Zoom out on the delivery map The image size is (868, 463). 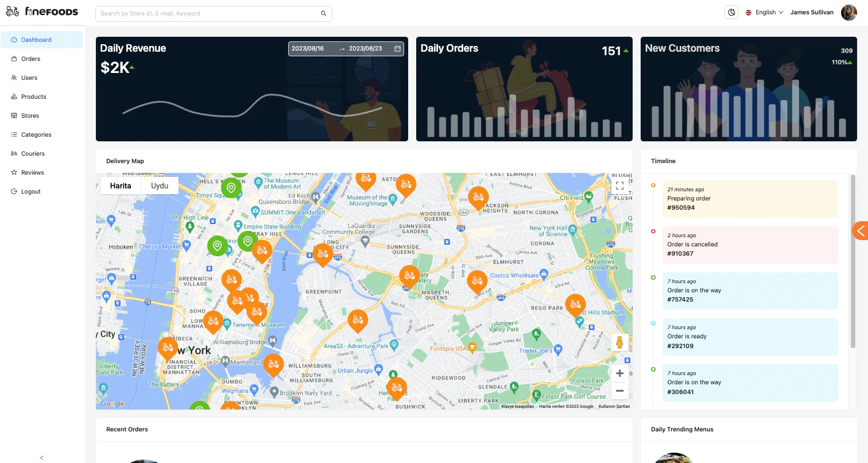619,391
